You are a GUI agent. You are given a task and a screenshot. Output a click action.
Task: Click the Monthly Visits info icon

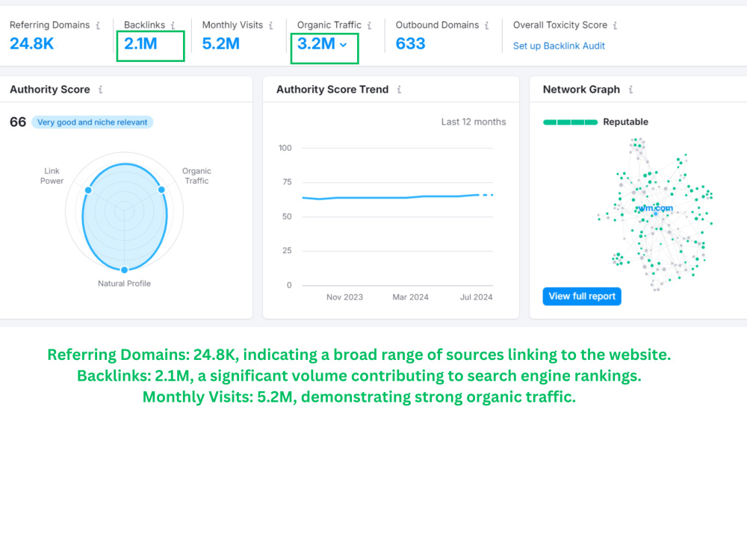(x=270, y=25)
